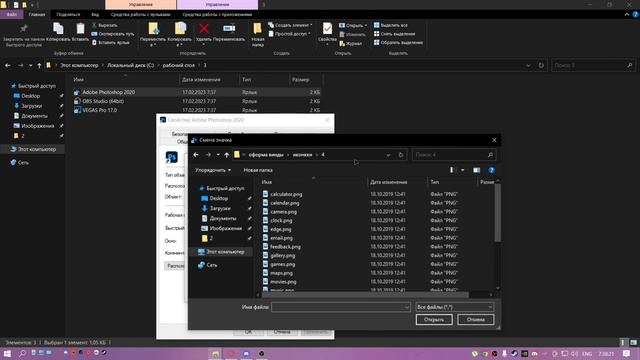Open the New item (Создать элемент) dropdown

pos(290,25)
